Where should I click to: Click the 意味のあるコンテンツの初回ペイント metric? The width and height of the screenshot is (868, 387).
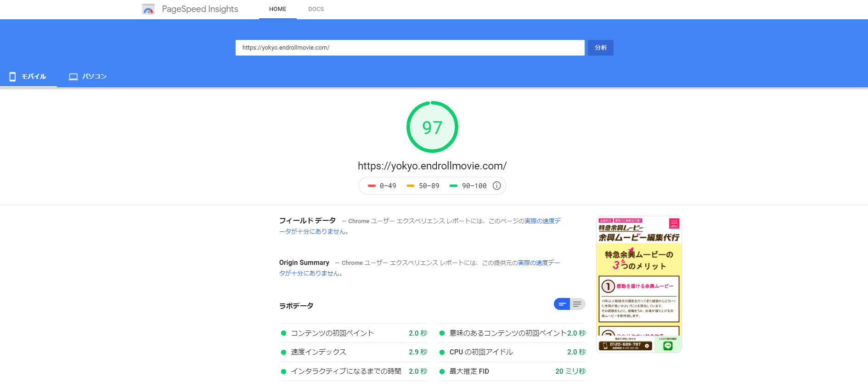pos(512,333)
